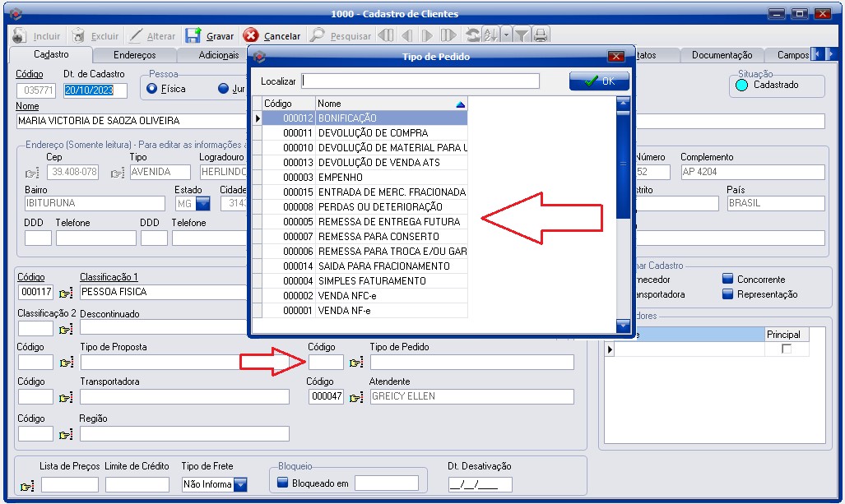Click sort arrow on Nome column header
Viewport: 845px width, 504px height.
pos(460,104)
